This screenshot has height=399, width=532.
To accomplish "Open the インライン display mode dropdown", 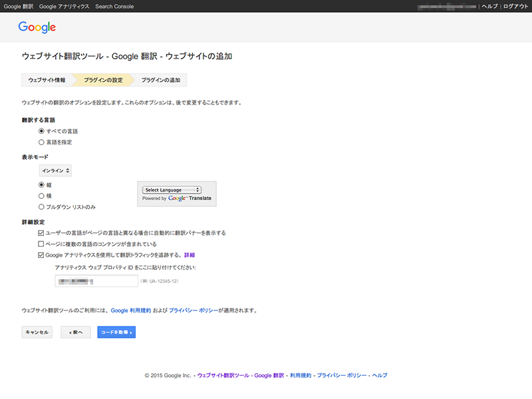I will [x=55, y=171].
